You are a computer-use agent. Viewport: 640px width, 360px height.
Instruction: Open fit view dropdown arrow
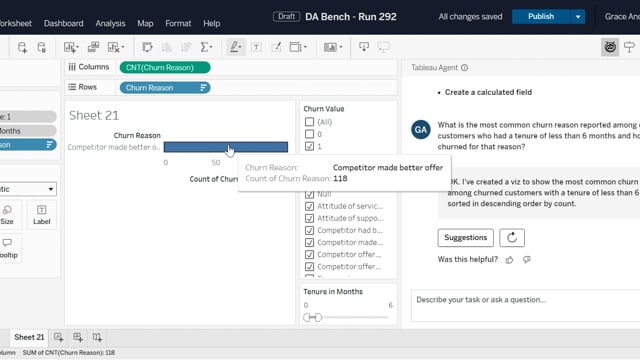(x=305, y=47)
